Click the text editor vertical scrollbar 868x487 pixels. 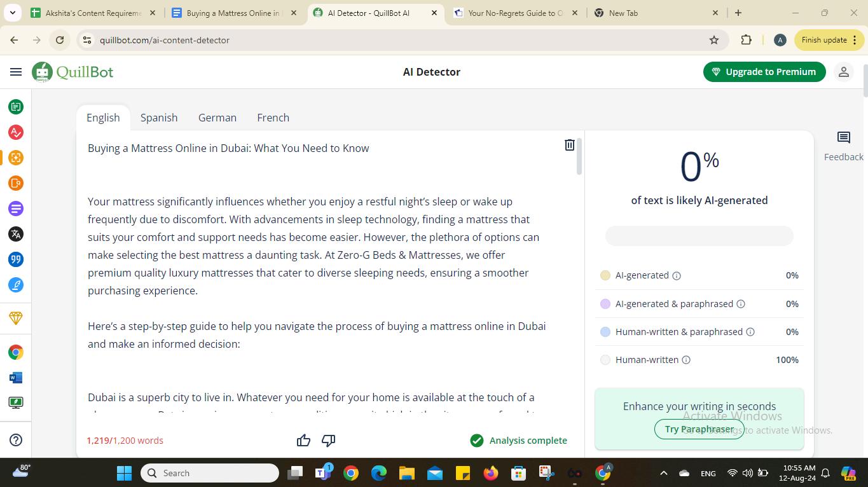pos(579,155)
